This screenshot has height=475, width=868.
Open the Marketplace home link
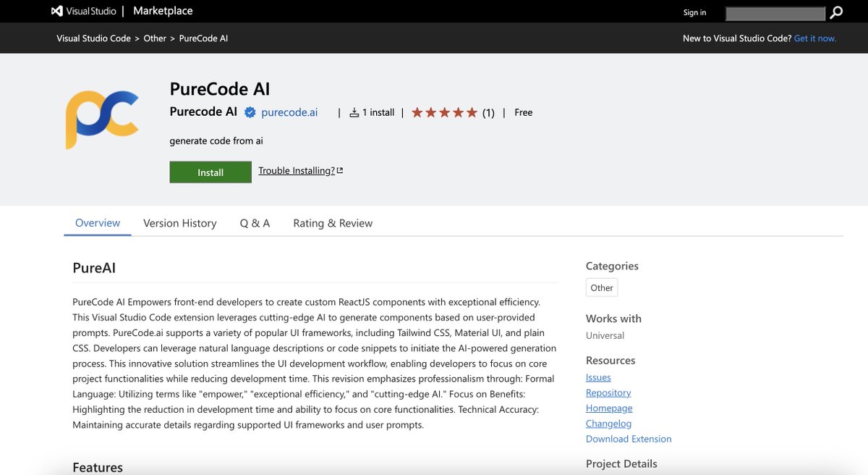point(163,11)
